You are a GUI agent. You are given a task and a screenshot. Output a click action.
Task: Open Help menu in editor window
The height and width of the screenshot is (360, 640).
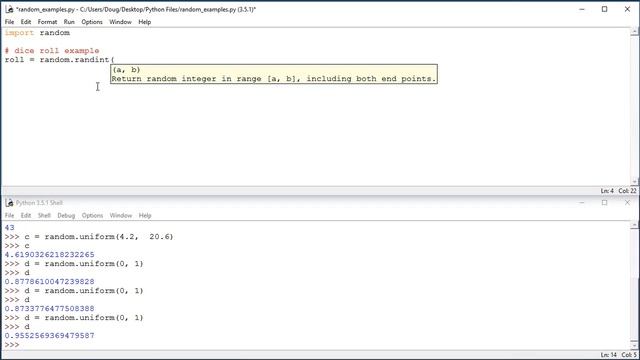144,22
